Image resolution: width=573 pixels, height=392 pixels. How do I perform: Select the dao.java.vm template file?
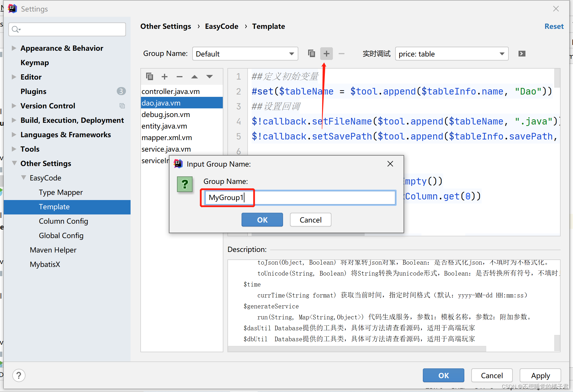point(161,103)
